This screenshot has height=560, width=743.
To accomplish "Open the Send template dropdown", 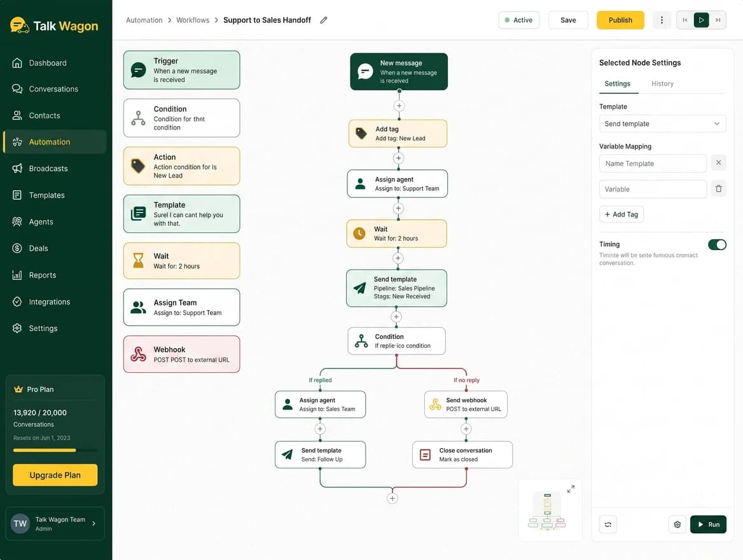I will click(662, 123).
